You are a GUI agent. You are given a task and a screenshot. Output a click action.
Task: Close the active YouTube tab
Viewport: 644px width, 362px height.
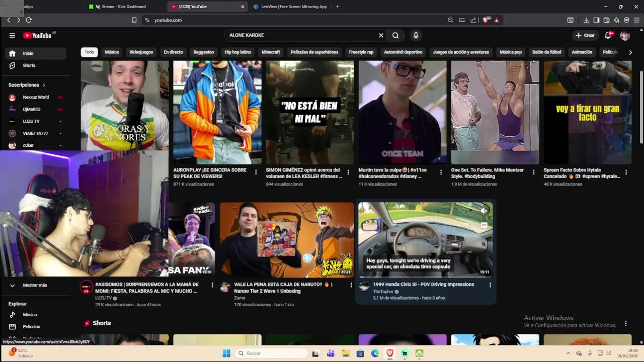point(243,7)
